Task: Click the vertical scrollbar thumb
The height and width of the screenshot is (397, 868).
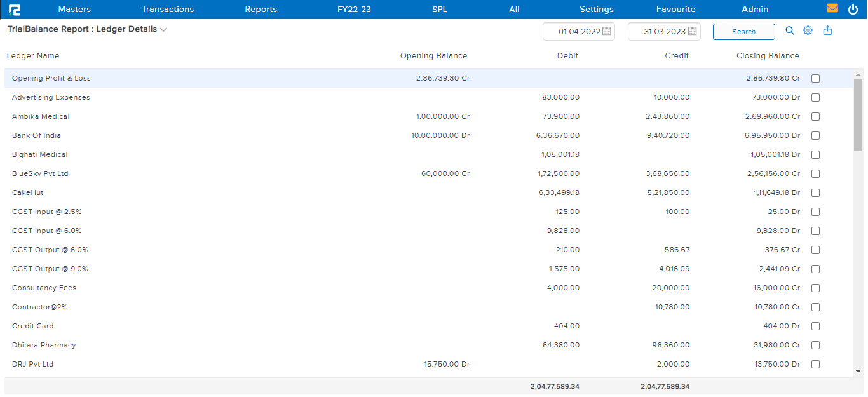Action: (858, 114)
